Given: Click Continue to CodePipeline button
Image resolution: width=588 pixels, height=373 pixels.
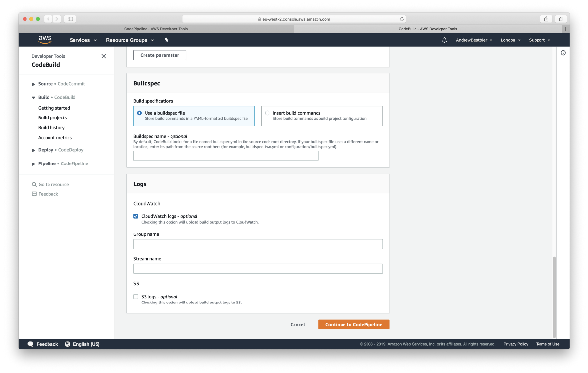Looking at the screenshot, I should coord(354,325).
